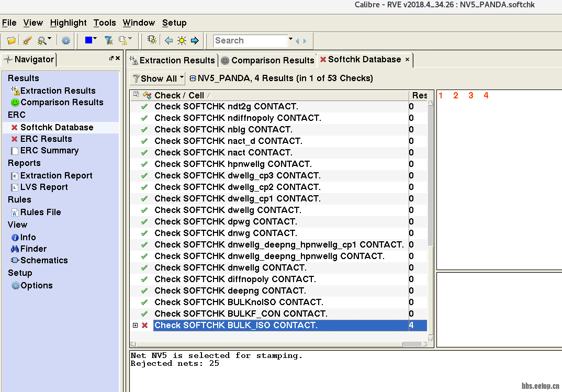
Task: Select Check SOFTCHK ndt2g CONTACT row
Action: 279,107
